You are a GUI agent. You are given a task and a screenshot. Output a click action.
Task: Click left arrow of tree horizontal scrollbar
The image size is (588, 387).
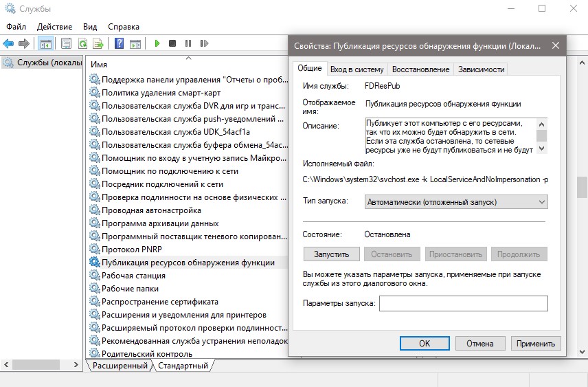coord(6,364)
